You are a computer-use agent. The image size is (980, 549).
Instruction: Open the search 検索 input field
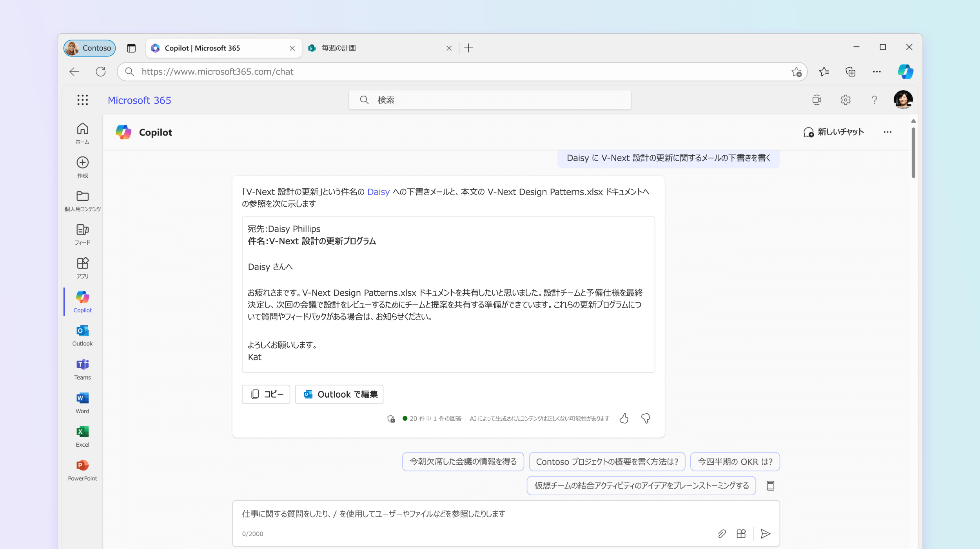coord(489,100)
